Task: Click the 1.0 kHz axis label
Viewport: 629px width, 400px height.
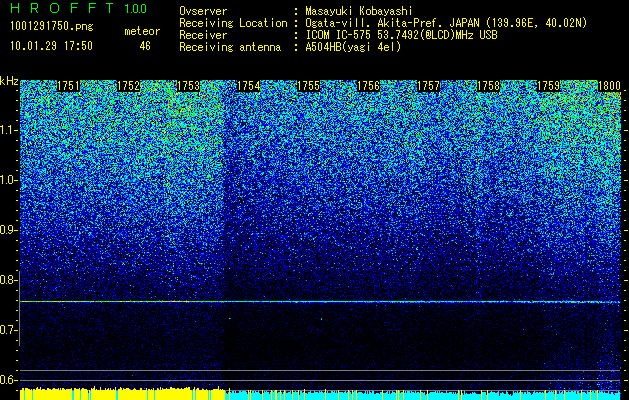Action: tap(8, 180)
